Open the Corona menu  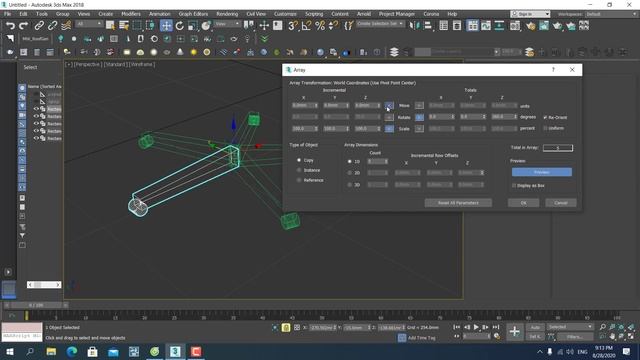431,14
